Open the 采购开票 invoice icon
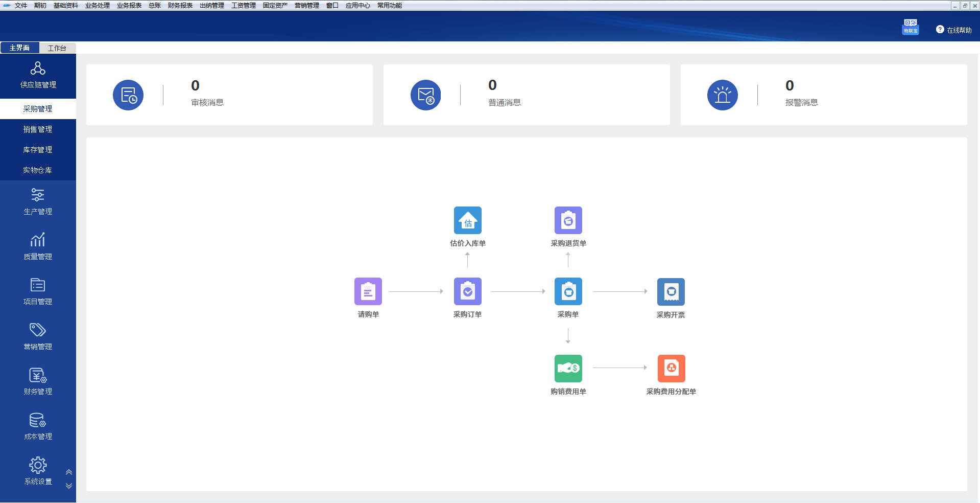Viewport: 980px width, 503px height. coord(671,292)
